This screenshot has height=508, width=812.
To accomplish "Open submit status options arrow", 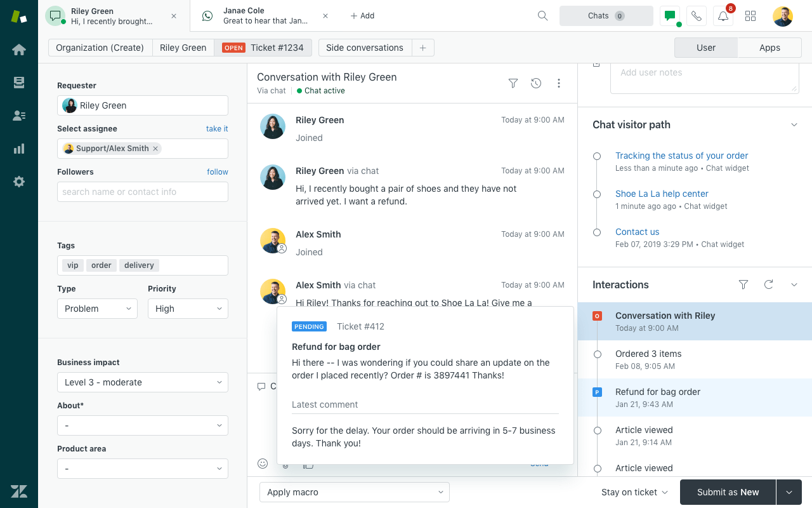I will click(x=789, y=492).
